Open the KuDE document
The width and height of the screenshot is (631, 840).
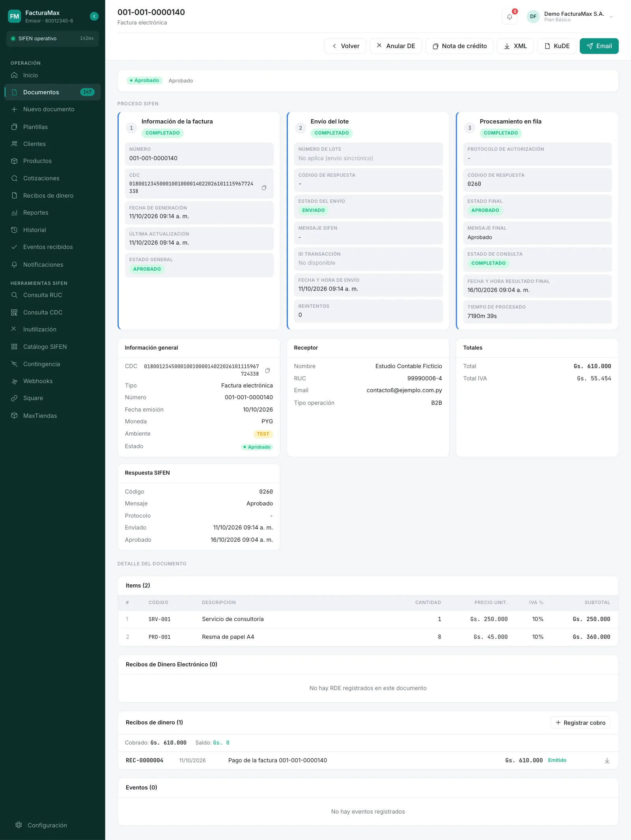(x=556, y=46)
